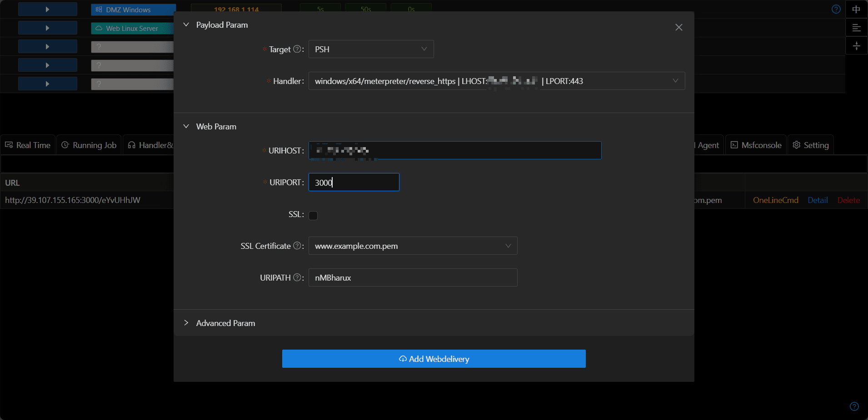Toggle the SSL checkbox
868x420 pixels.
[313, 215]
